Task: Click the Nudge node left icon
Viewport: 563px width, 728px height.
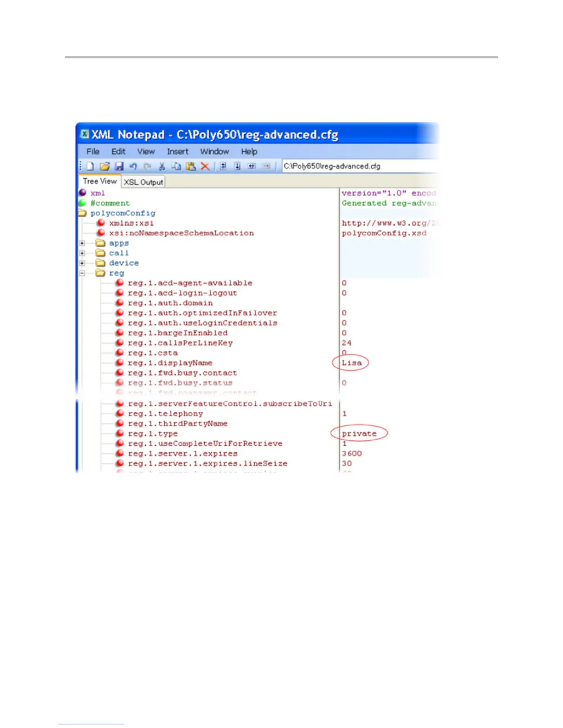Action: [252, 166]
